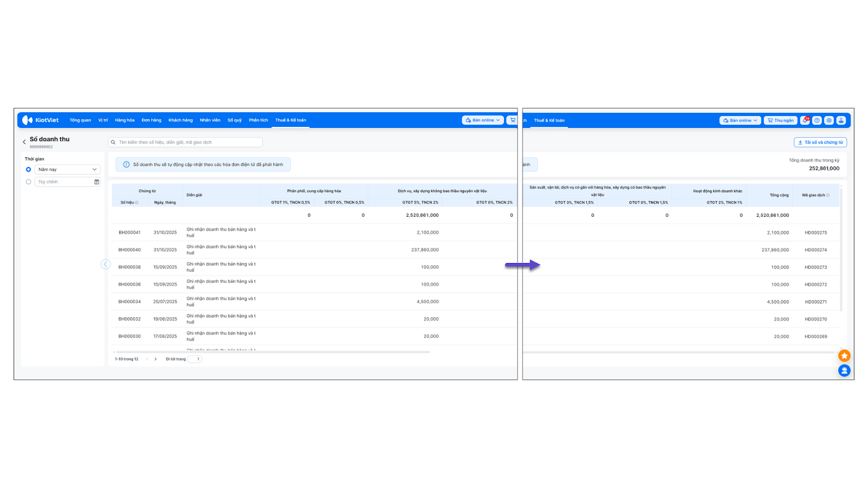Open the user account avatar icon
The image size is (868, 488).
pyautogui.click(x=841, y=120)
